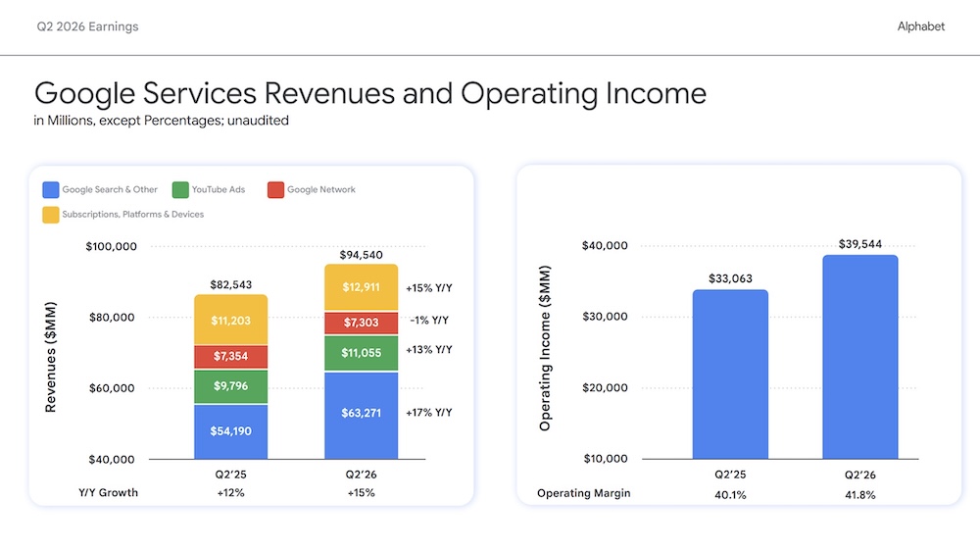
Task: Click the $11,055 green segment in Q2'26 bar
Action: pos(362,353)
